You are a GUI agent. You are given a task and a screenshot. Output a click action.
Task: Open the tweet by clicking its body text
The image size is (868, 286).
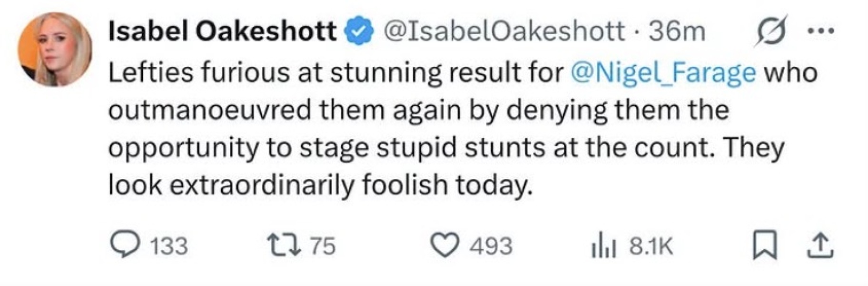click(463, 129)
